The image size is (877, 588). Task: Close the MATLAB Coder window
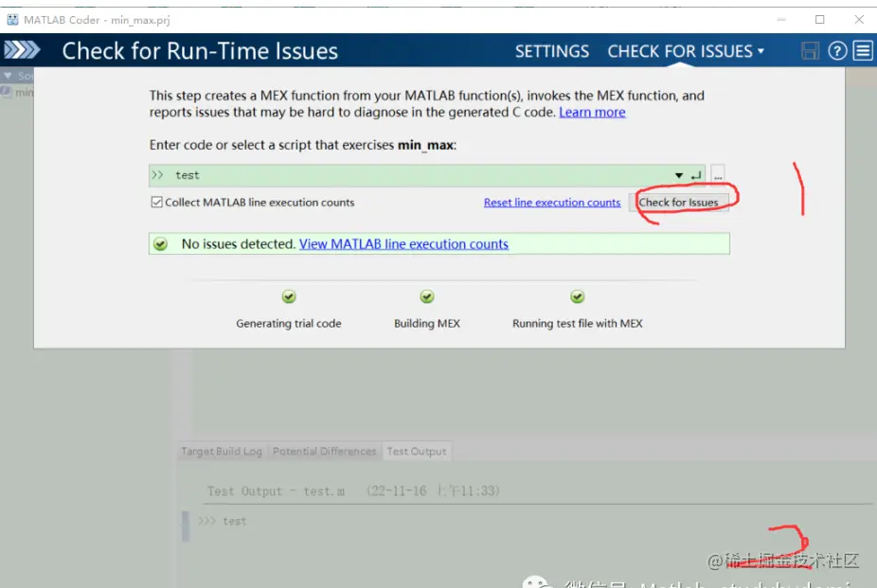click(x=859, y=20)
